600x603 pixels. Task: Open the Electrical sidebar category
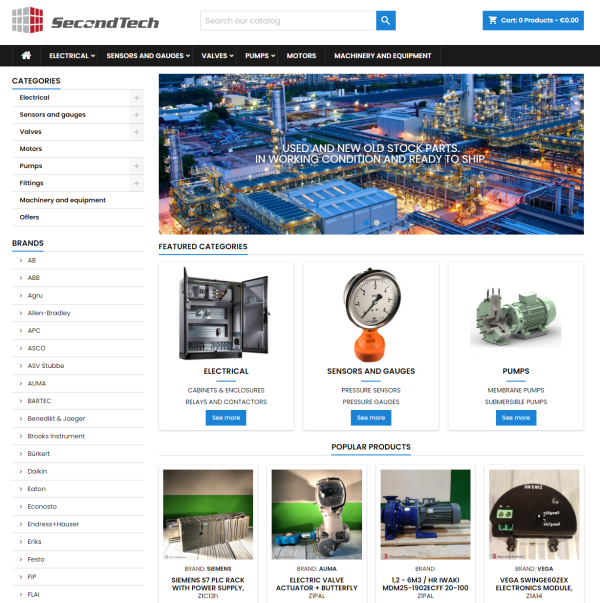coord(35,97)
